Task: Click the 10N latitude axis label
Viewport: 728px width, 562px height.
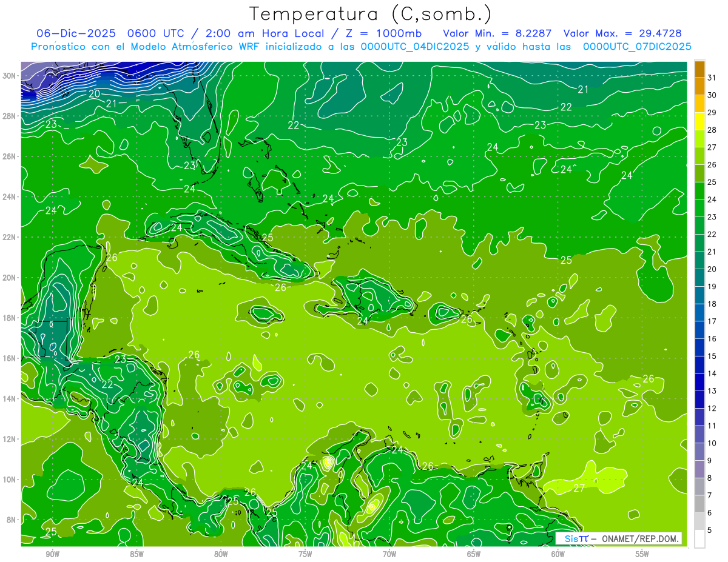Action: (x=10, y=480)
